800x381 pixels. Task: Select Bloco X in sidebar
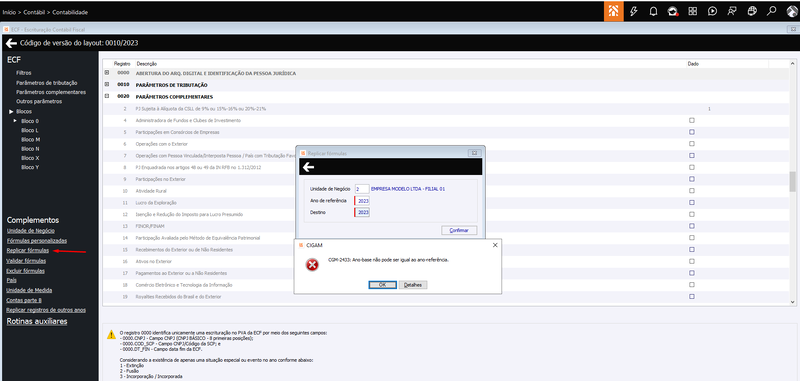pos(30,158)
